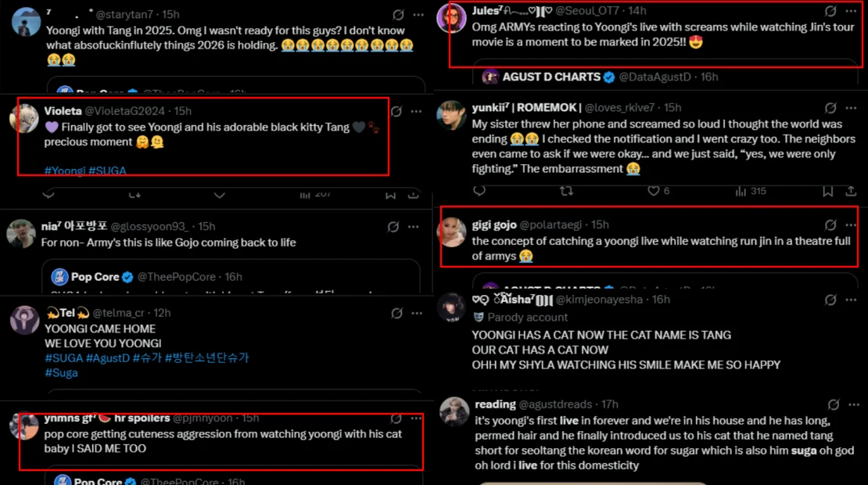
Task: View analytics showing 315 views
Action: [748, 191]
